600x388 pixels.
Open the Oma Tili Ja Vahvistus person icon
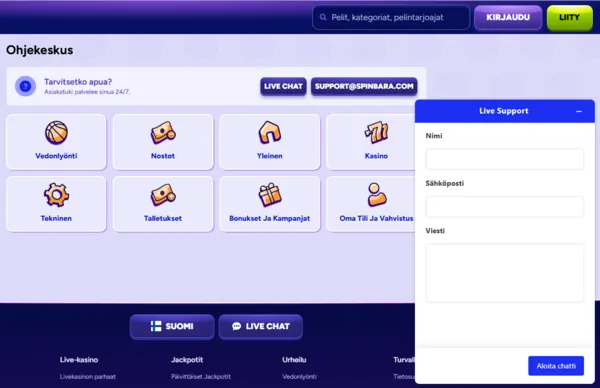(x=377, y=194)
